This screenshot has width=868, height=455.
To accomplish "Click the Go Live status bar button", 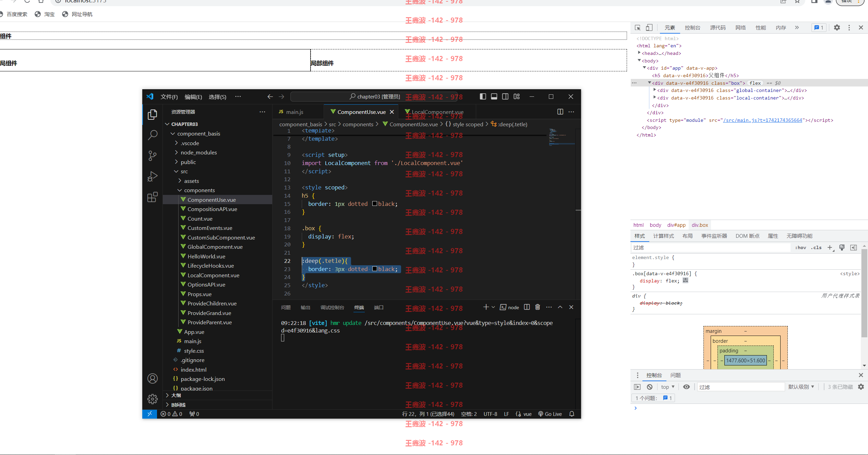I will click(550, 414).
